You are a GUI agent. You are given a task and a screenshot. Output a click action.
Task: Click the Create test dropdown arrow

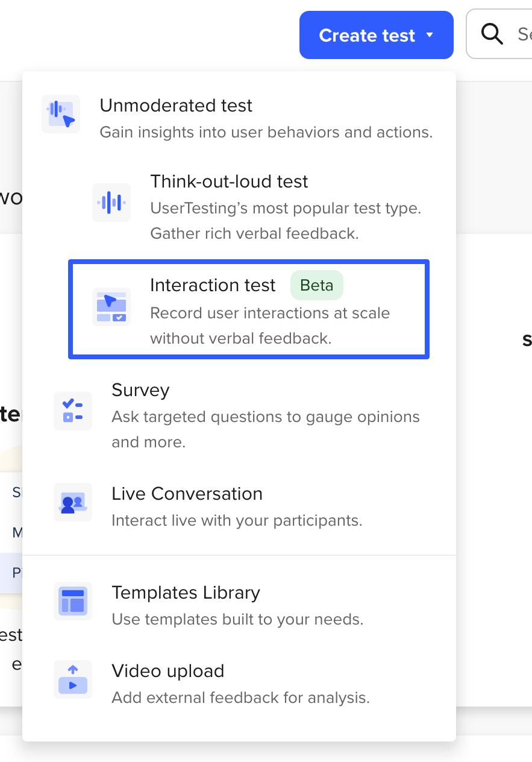(430, 35)
